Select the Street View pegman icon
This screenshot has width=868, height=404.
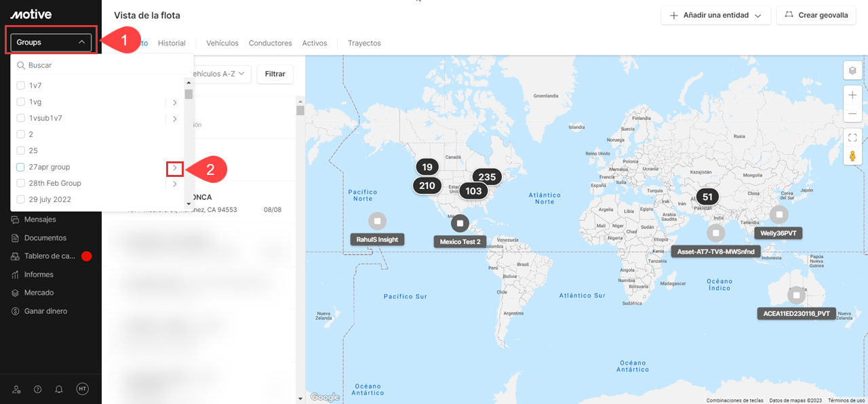pos(852,157)
